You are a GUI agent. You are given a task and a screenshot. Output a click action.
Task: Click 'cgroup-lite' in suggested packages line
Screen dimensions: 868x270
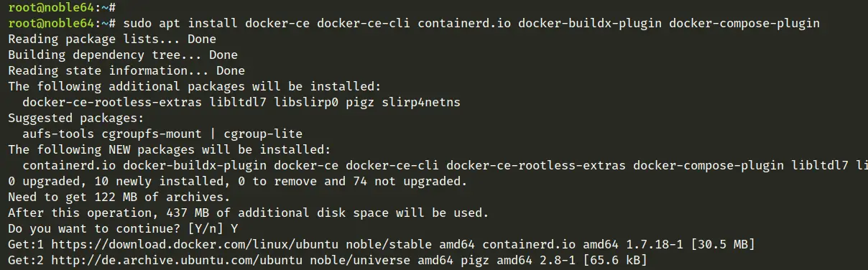263,134
